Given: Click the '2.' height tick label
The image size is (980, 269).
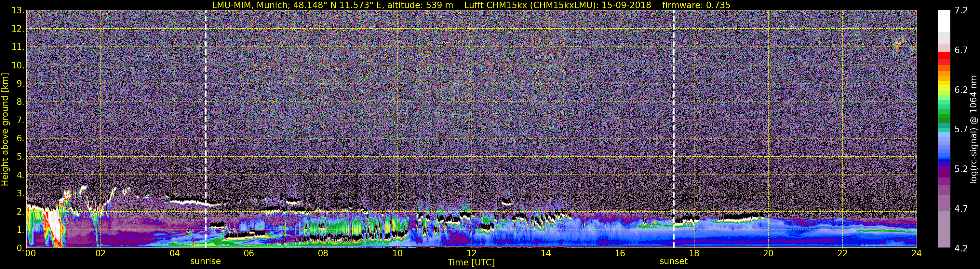Looking at the screenshot, I should pos(20,211).
